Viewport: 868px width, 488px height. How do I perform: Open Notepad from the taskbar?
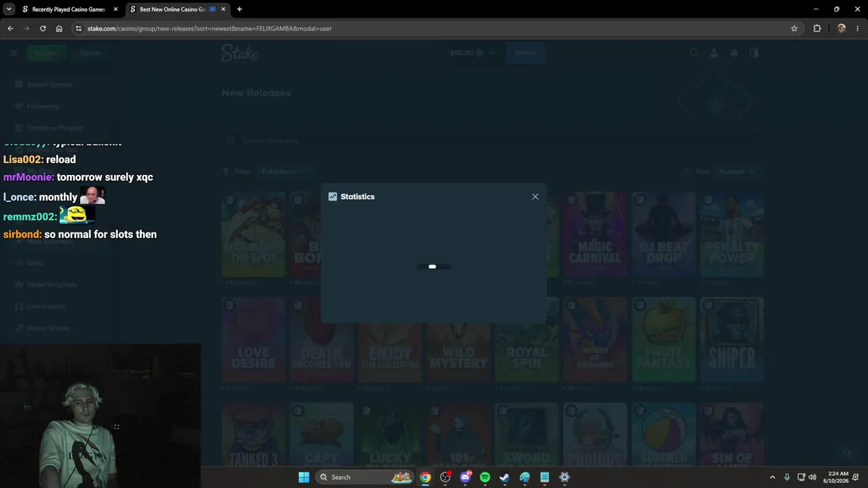(x=545, y=477)
